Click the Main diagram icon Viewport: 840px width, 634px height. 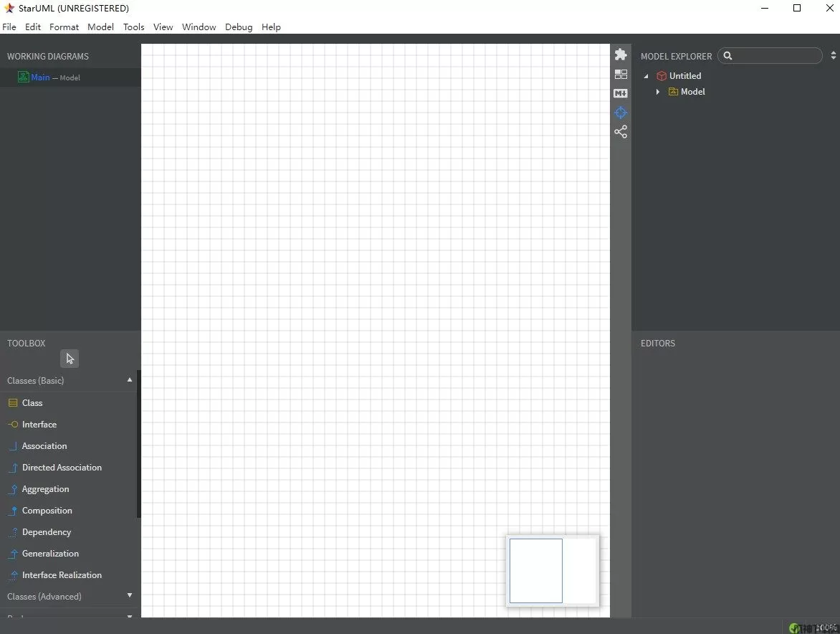pos(23,77)
